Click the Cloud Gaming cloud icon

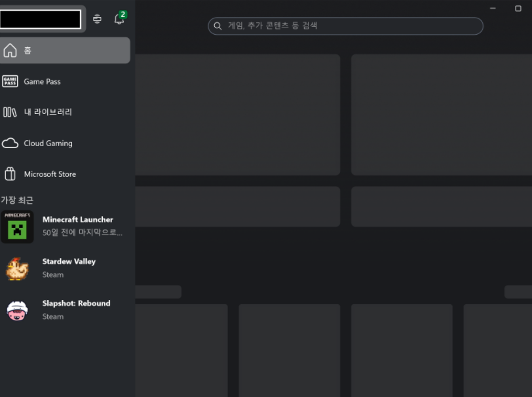pyautogui.click(x=10, y=143)
